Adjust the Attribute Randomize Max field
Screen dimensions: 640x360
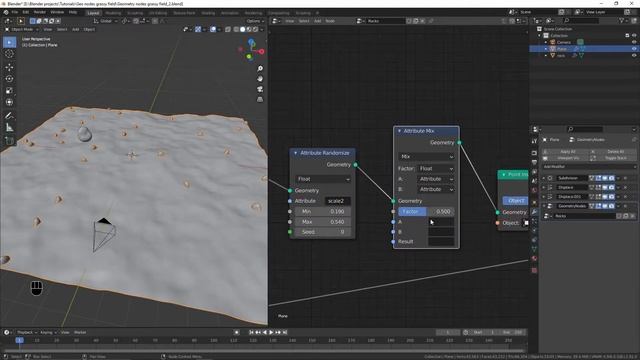[322, 222]
